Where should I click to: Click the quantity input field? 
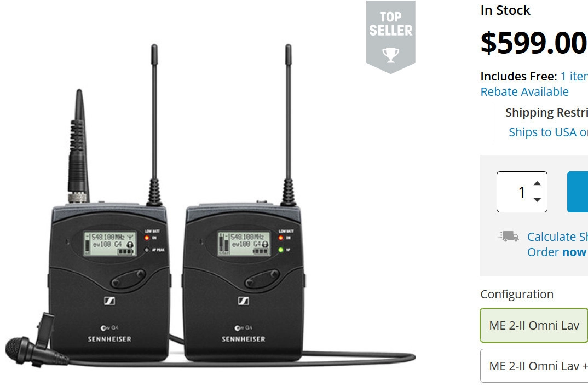(522, 192)
